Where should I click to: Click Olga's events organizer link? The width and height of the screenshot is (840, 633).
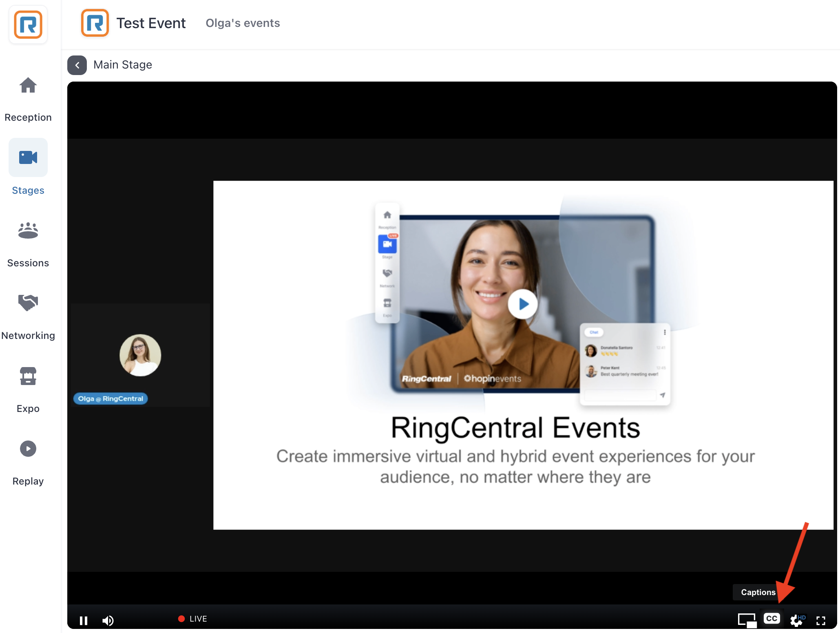point(243,23)
